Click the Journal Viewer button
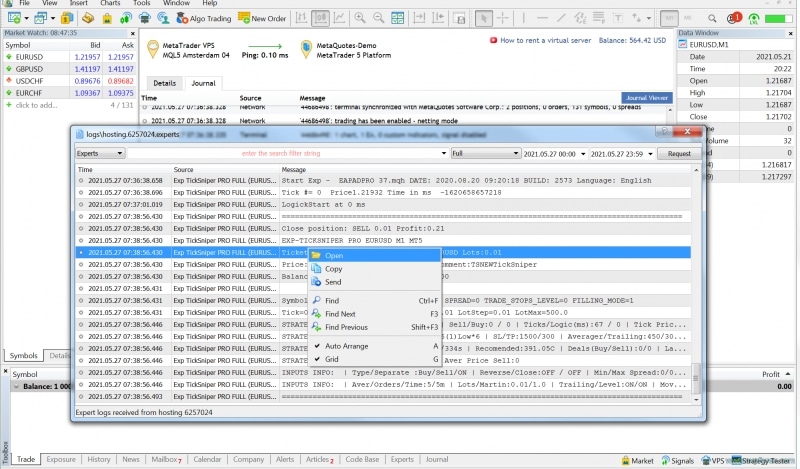The height and width of the screenshot is (469, 800). (646, 97)
